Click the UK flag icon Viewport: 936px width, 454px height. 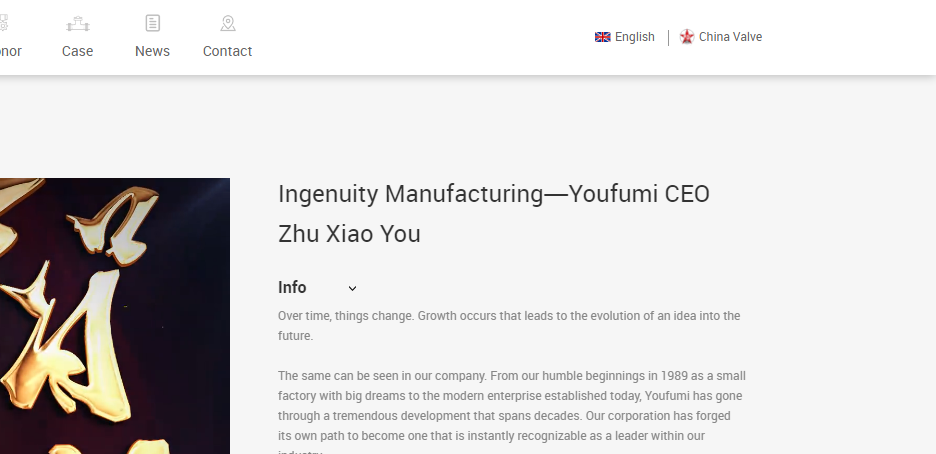click(603, 37)
